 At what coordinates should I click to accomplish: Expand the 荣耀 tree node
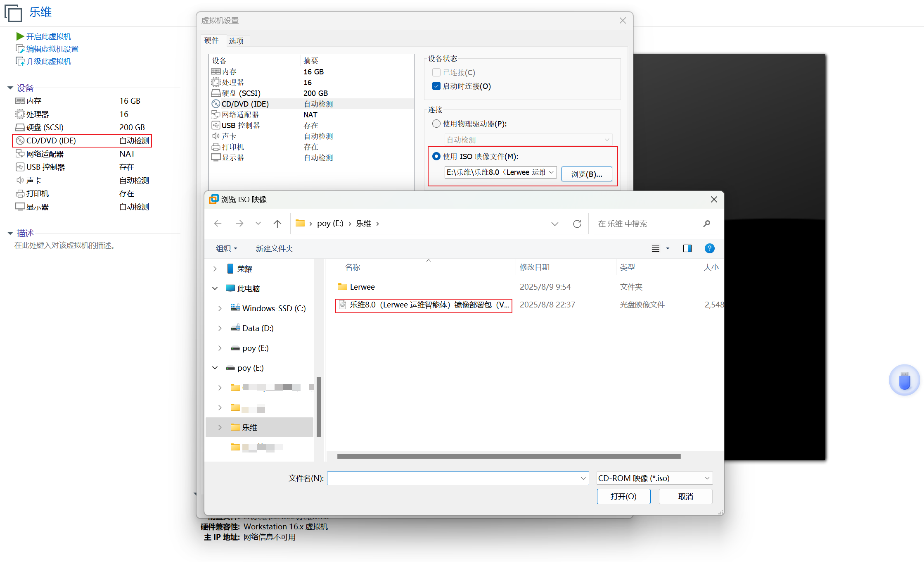215,269
